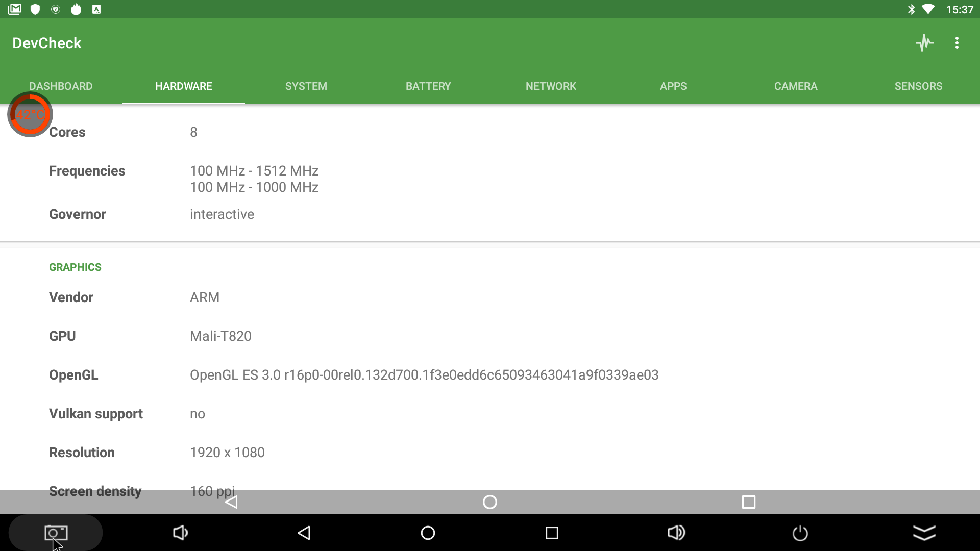
Task: Tap the gray overlay back triangle
Action: coord(232,502)
